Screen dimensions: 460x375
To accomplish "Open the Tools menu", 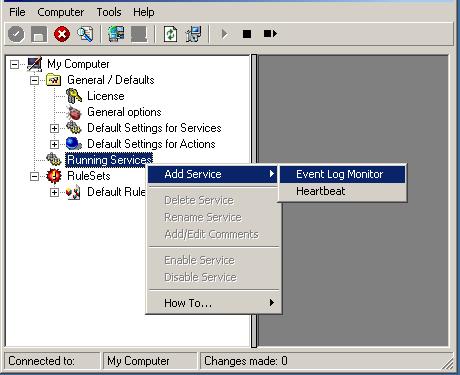I will point(109,12).
